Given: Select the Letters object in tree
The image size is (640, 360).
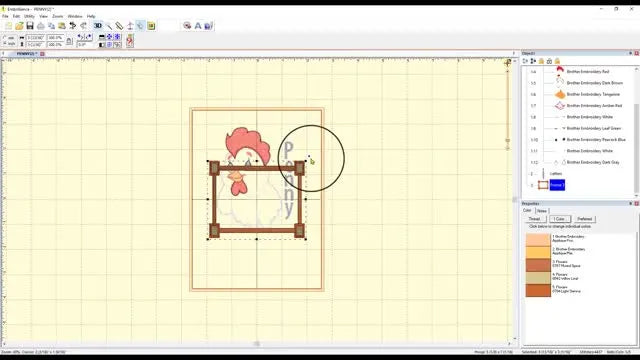Looking at the screenshot, I should click(x=556, y=173).
